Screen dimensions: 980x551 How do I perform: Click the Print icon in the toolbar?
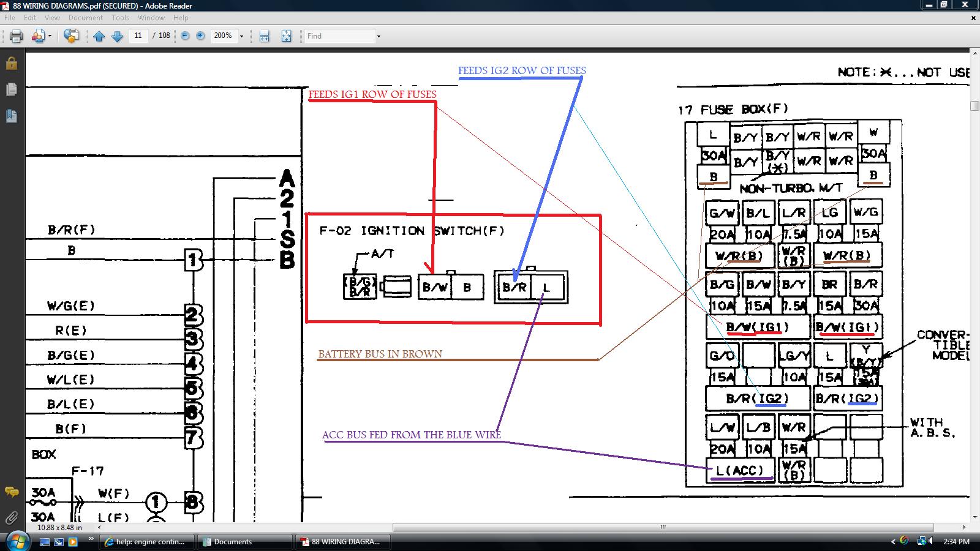(16, 36)
